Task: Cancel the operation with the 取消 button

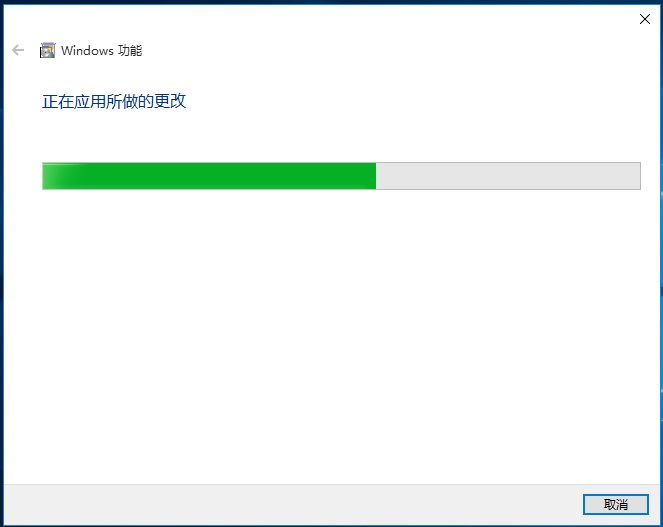Action: [616, 504]
